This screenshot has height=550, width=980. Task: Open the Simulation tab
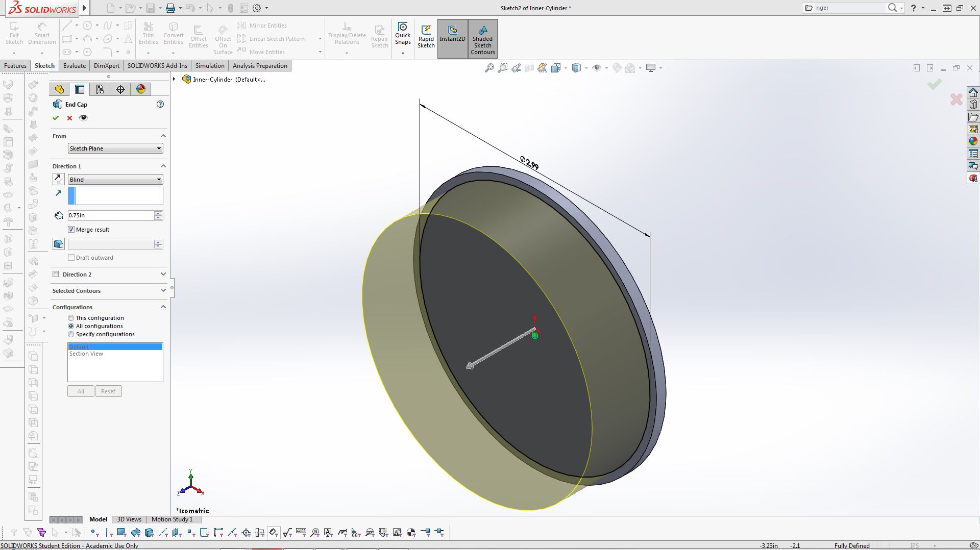(210, 66)
